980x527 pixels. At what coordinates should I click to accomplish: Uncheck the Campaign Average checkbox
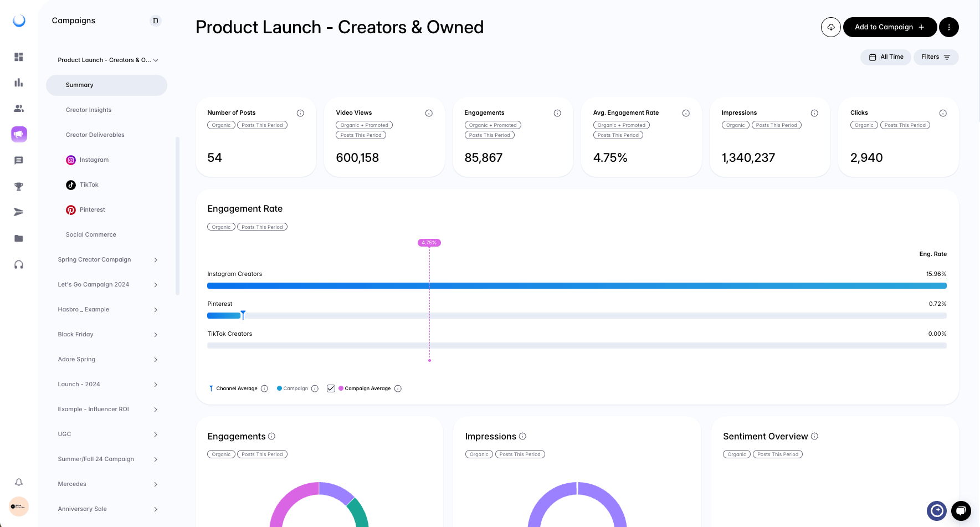click(x=331, y=388)
